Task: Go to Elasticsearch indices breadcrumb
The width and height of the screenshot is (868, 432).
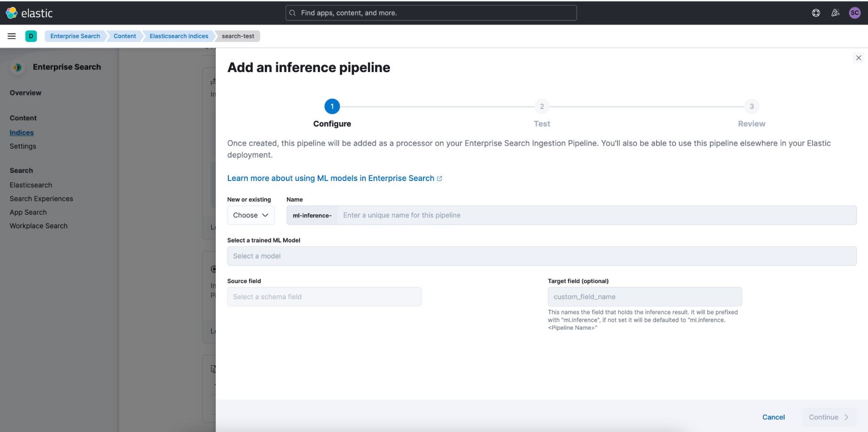Action: [x=179, y=36]
